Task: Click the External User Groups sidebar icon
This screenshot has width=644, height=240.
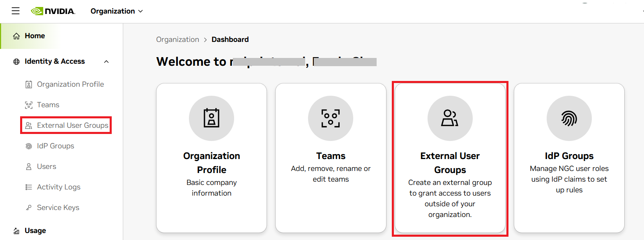Action: click(x=29, y=125)
